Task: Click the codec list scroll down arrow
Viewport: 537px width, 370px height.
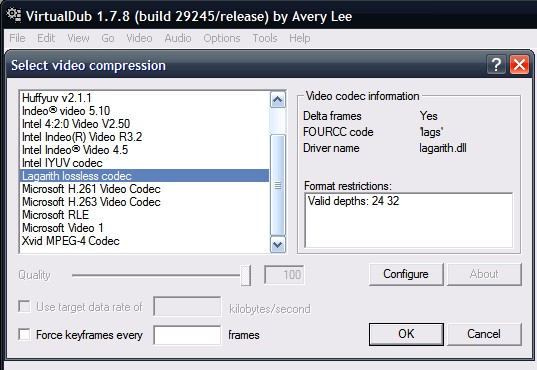Action: 277,245
